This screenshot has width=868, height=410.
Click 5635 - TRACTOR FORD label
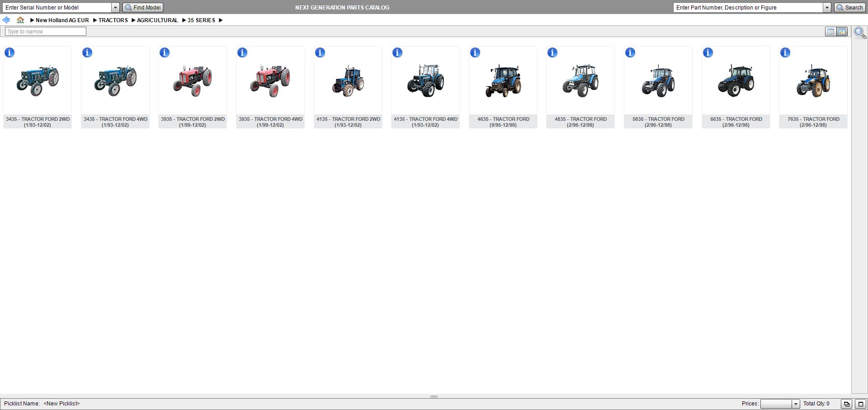658,122
